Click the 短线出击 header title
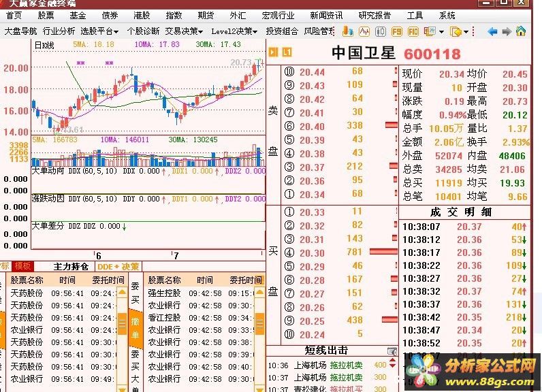The width and height of the screenshot is (542, 392). (x=326, y=350)
